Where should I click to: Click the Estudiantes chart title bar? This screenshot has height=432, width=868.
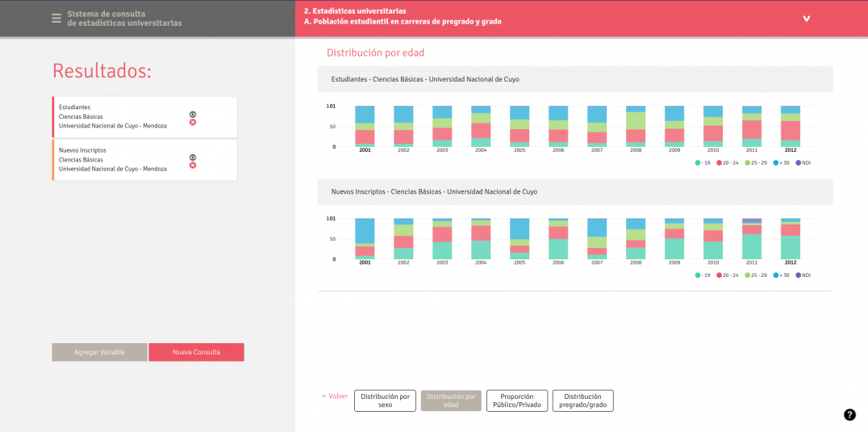[x=575, y=79]
